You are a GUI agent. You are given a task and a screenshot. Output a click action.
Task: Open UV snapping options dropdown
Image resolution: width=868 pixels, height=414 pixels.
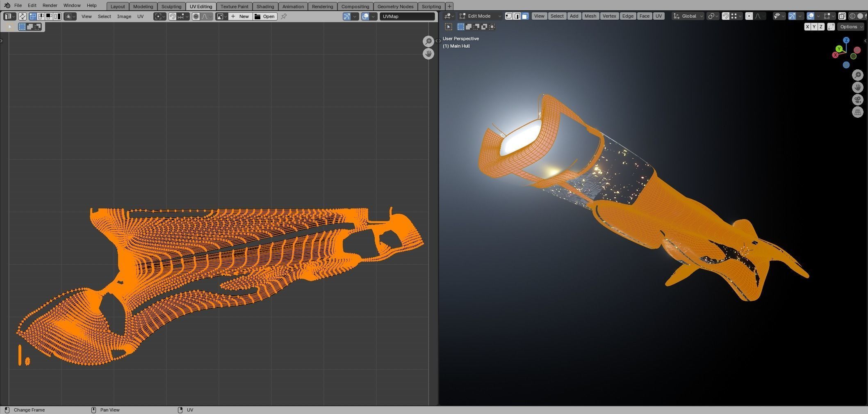coord(183,16)
